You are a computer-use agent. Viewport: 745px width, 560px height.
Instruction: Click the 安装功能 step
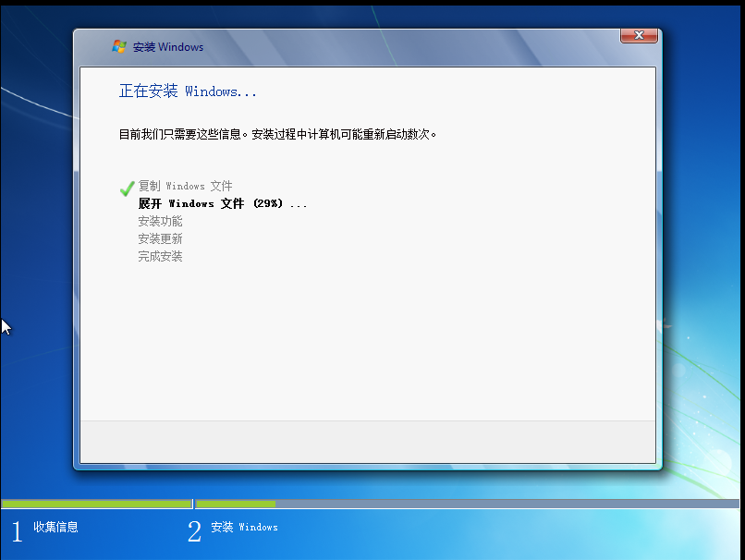tap(160, 222)
